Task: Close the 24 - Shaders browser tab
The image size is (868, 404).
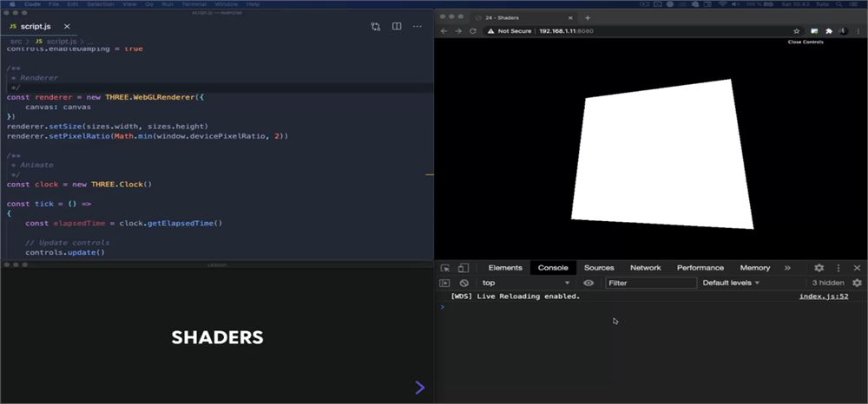Action: point(573,17)
